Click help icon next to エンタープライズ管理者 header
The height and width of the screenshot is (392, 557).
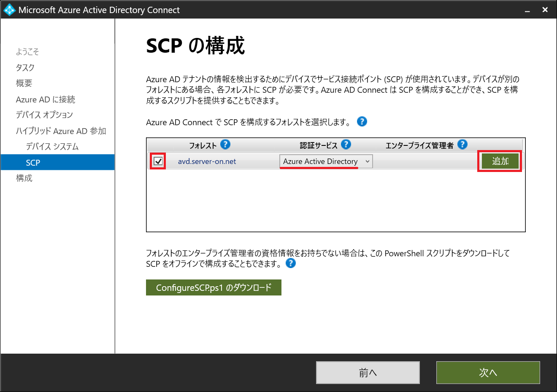462,144
